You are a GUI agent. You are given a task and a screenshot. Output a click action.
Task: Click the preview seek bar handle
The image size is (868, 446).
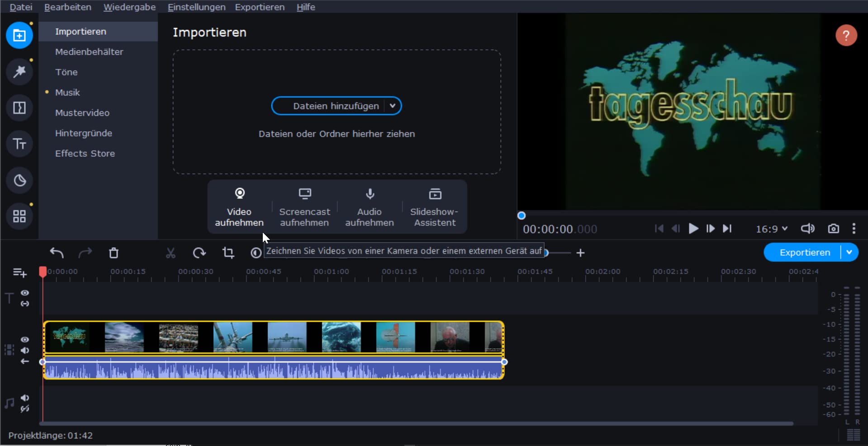(x=522, y=216)
